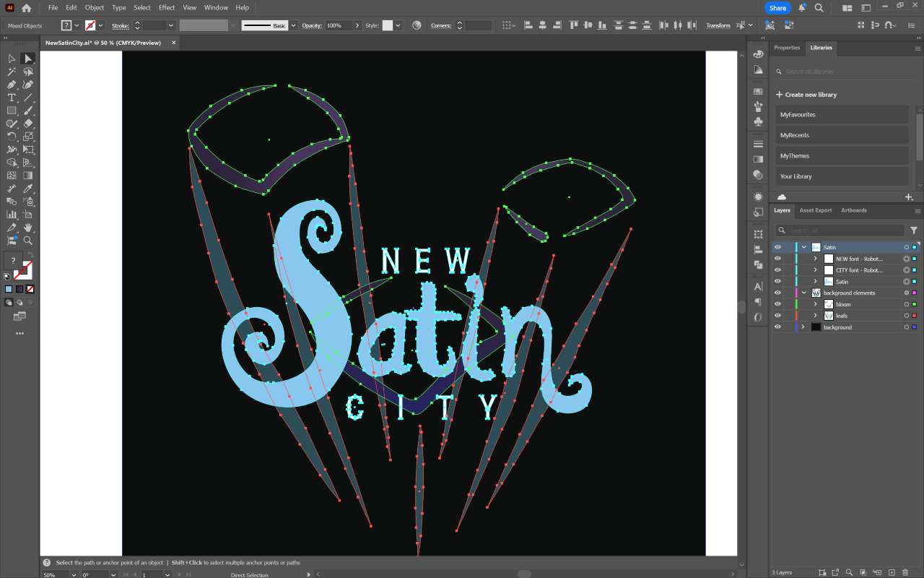924x578 pixels.
Task: Pick the Pen tool in the toolbar
Action: pyautogui.click(x=12, y=85)
